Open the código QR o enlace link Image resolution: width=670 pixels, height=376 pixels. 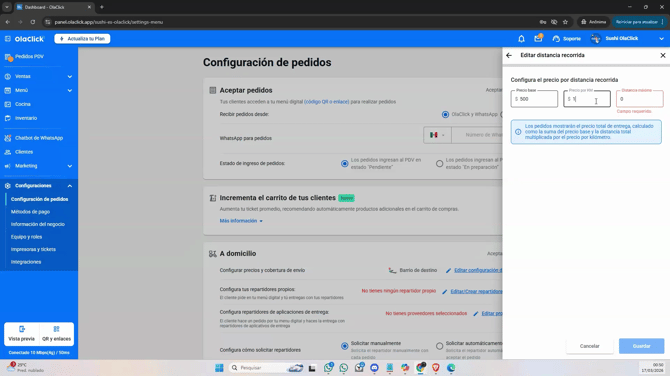coord(326,102)
